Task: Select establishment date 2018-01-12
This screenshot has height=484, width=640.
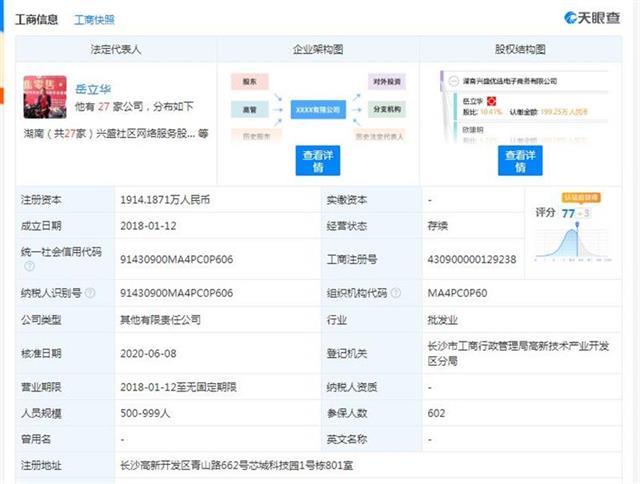Action: [x=148, y=226]
